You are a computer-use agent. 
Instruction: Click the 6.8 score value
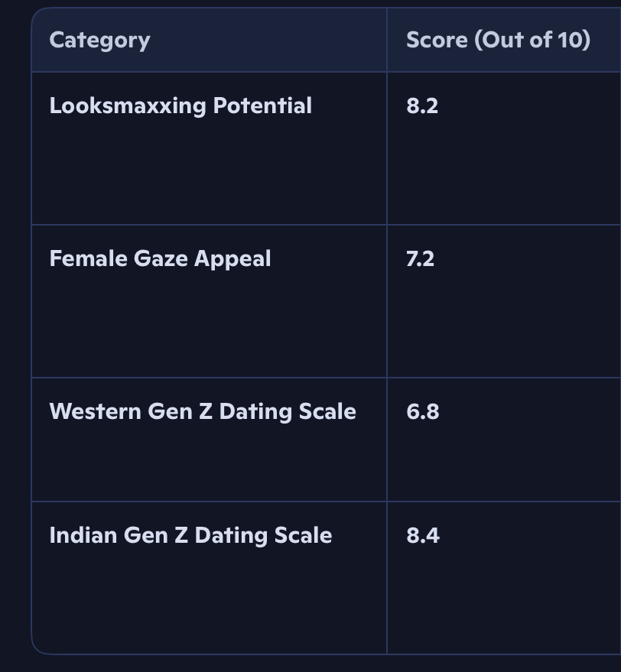[x=422, y=411]
